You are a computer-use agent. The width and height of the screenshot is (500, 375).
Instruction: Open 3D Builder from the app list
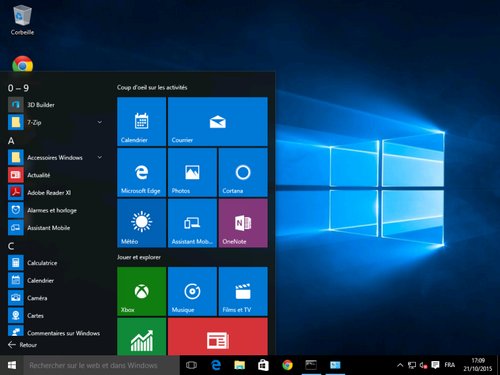pyautogui.click(x=41, y=105)
